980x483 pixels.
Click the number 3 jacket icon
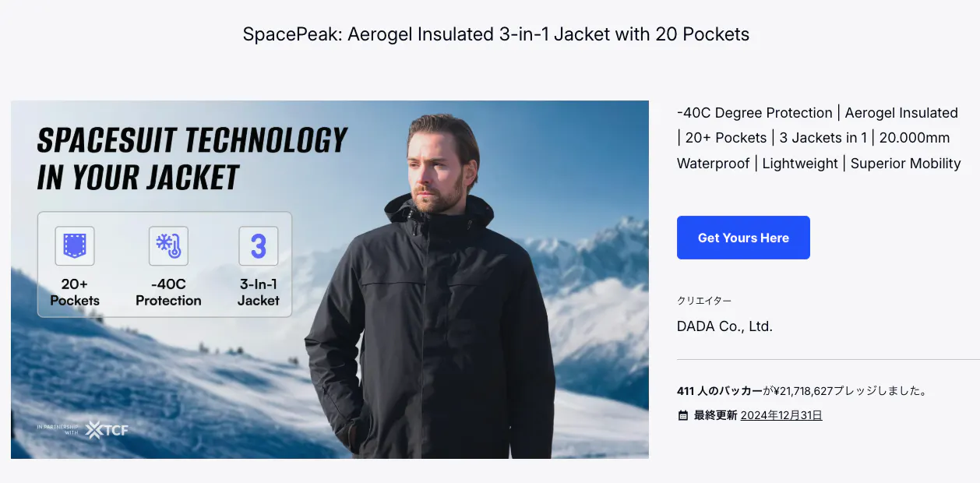[258, 246]
